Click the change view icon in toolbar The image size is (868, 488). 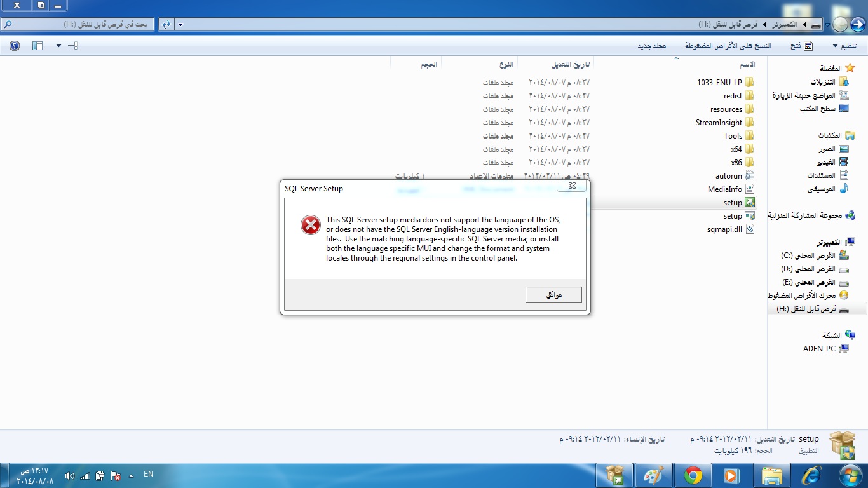(x=72, y=46)
